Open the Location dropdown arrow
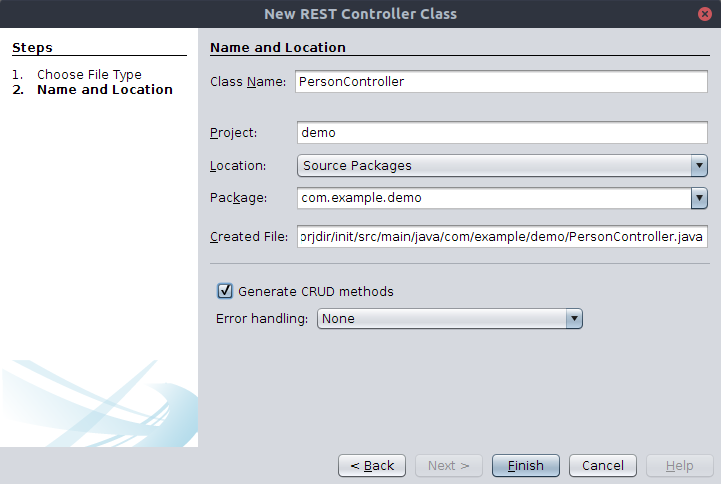Screen dimensions: 721x484 pyautogui.click(x=699, y=165)
